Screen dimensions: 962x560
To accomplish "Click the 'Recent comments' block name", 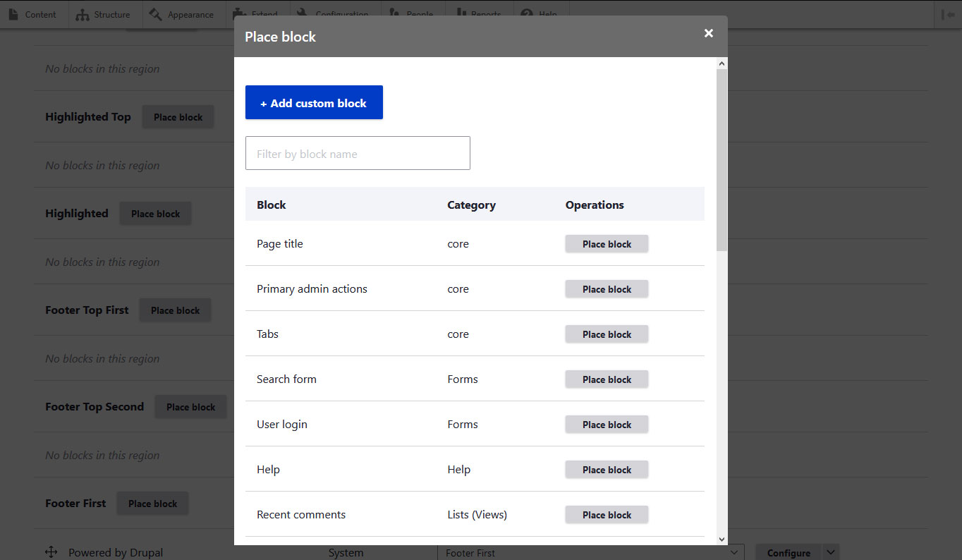I will click(301, 515).
